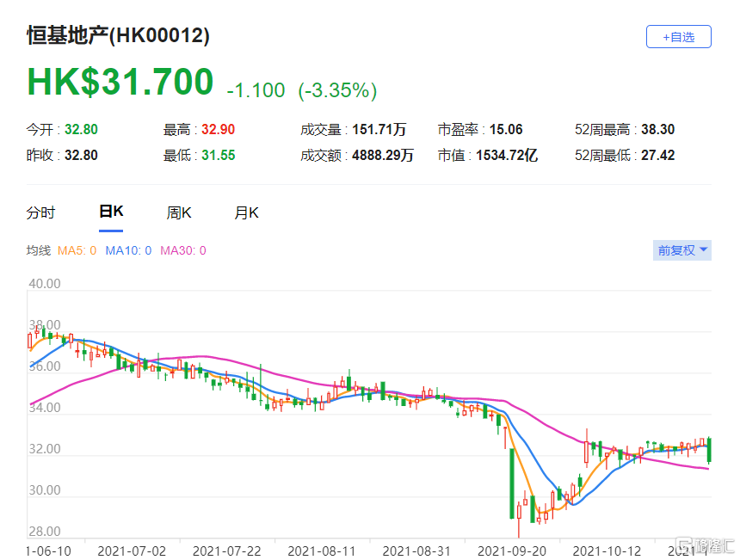Click MA5 moving average label
The width and height of the screenshot is (740, 560).
click(x=77, y=250)
